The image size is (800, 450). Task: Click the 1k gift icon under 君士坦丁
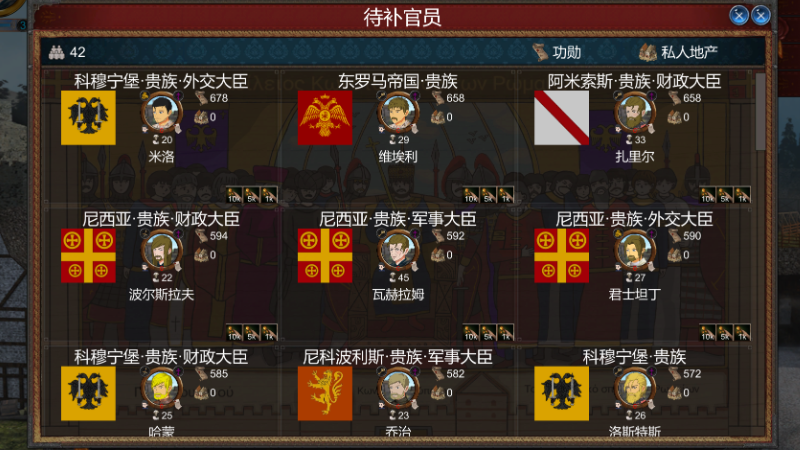pyautogui.click(x=742, y=333)
